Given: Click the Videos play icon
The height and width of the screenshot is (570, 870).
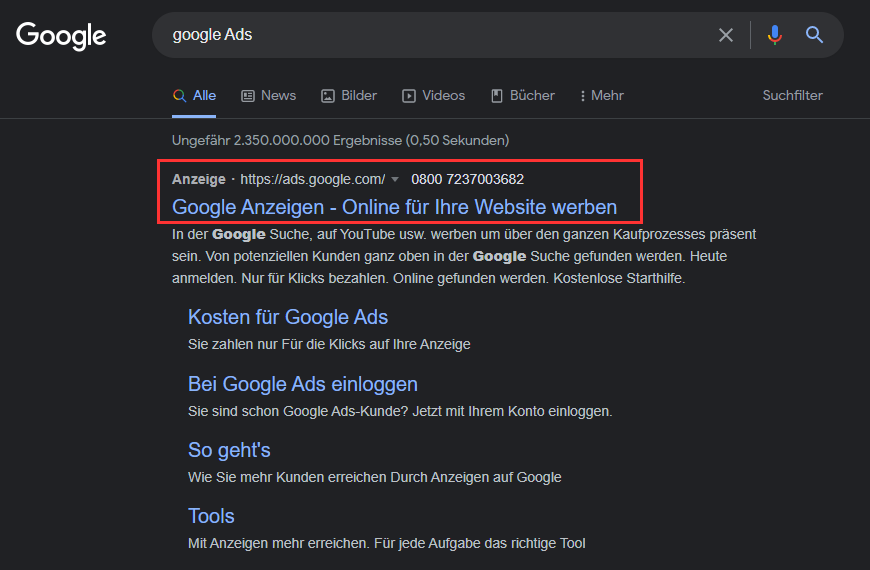Looking at the screenshot, I should 409,96.
